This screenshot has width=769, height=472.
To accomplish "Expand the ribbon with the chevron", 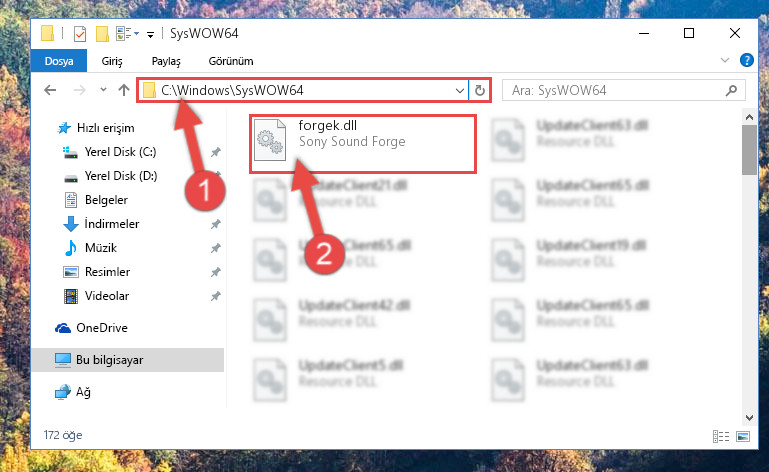I will [724, 60].
